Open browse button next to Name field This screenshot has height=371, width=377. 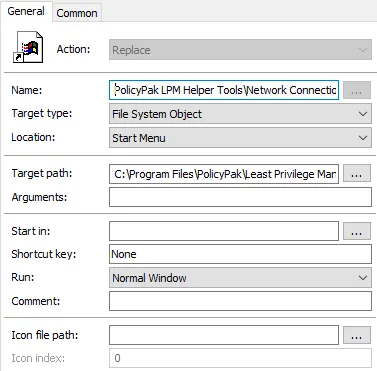click(x=357, y=90)
